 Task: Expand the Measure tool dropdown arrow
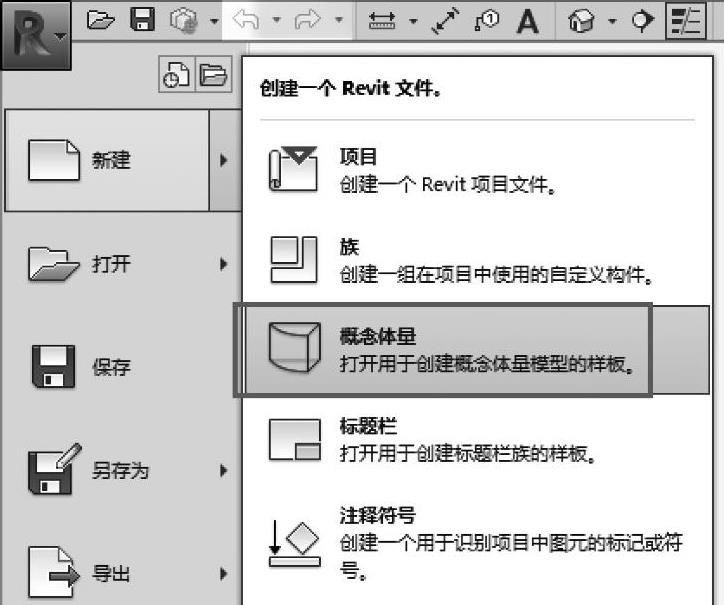coord(413,21)
